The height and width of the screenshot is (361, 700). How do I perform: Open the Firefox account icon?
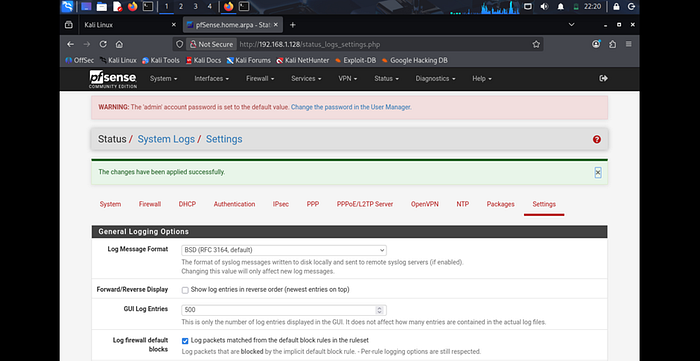coord(596,44)
